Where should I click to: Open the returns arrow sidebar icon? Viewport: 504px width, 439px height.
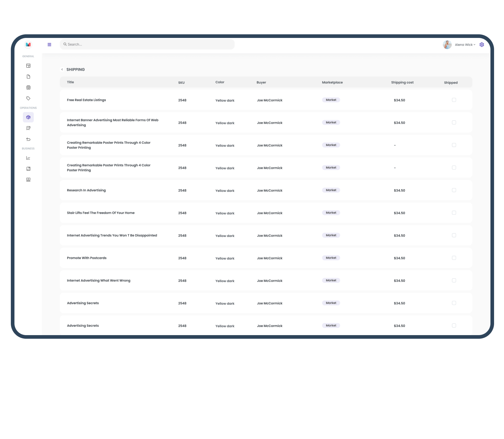pos(28,139)
